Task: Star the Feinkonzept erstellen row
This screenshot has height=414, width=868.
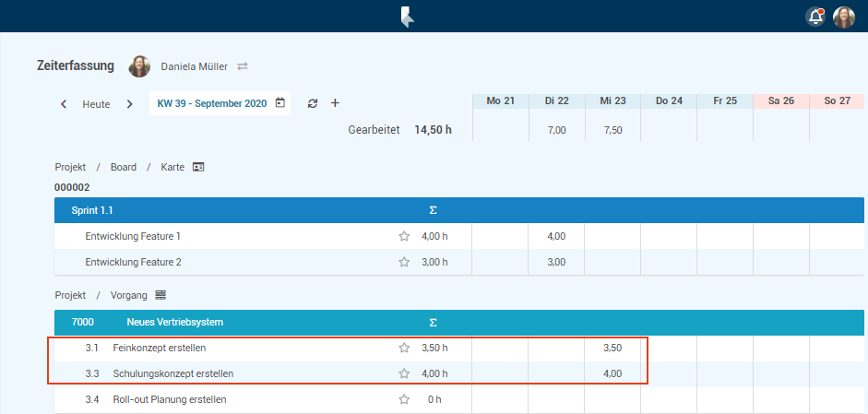Action: pyautogui.click(x=404, y=349)
